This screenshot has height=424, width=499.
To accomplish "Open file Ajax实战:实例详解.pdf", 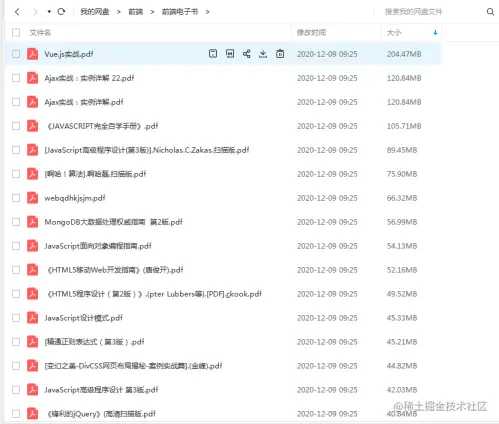I will click(84, 102).
